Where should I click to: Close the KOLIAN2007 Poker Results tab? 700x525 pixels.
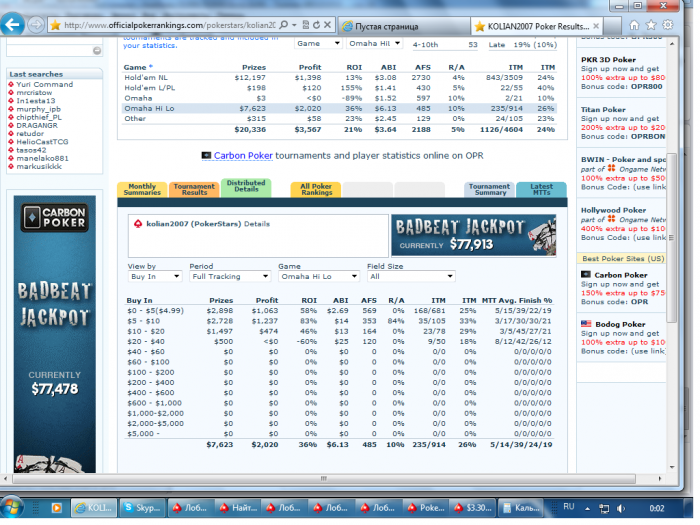596,26
